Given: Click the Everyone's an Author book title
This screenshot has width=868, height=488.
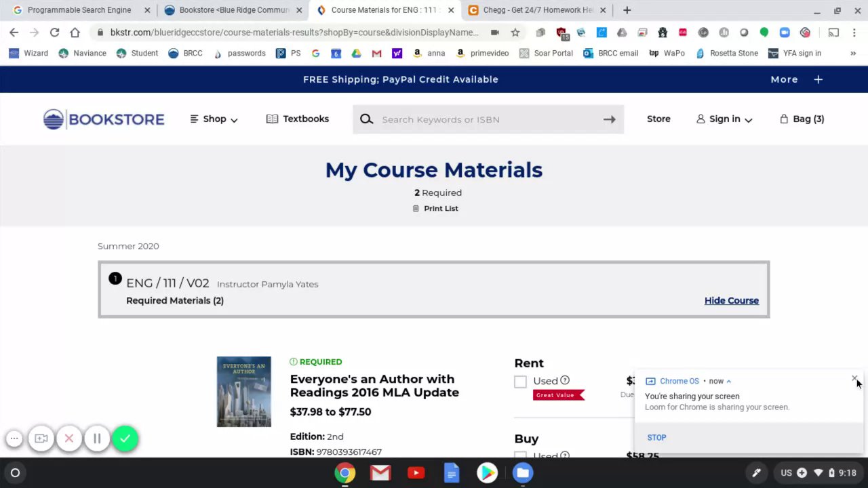Looking at the screenshot, I should point(374,386).
